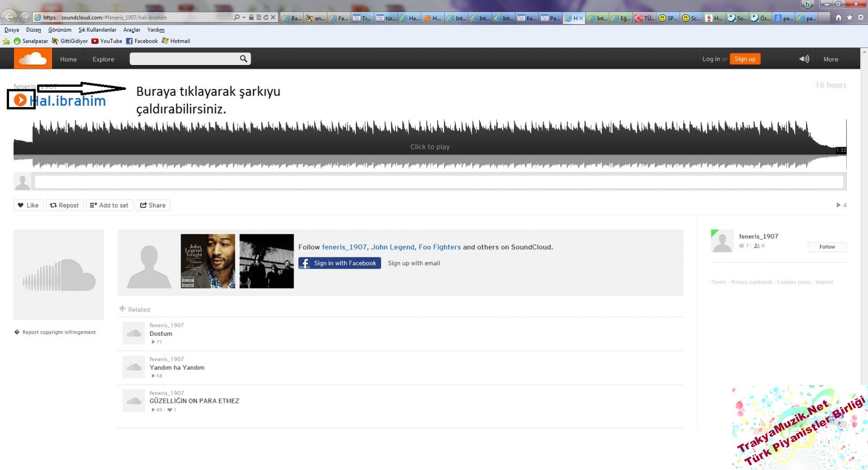Viewport: 868px width, 470px height.
Task: Like the track with heart button
Action: (x=28, y=205)
